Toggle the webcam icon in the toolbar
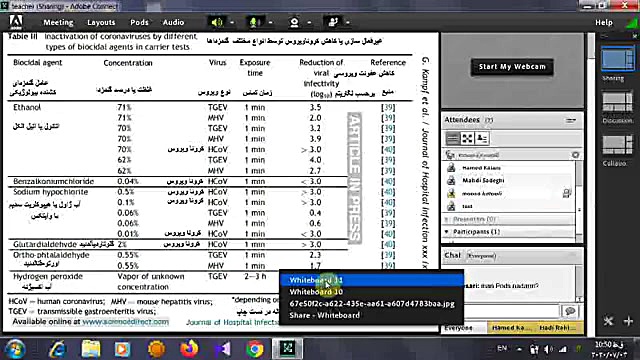 coord(294,22)
